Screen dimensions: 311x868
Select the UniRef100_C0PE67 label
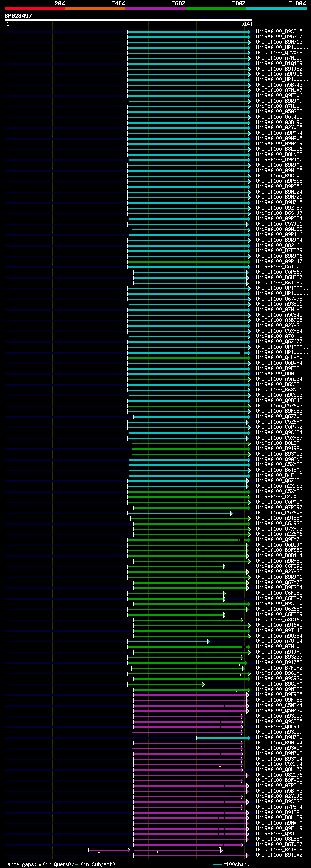click(279, 272)
